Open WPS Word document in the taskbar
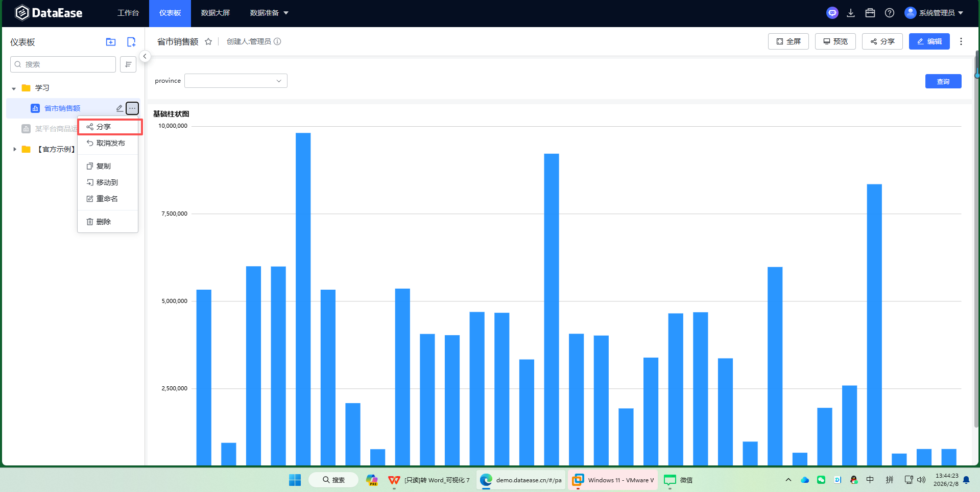The height and width of the screenshot is (492, 980). point(429,480)
